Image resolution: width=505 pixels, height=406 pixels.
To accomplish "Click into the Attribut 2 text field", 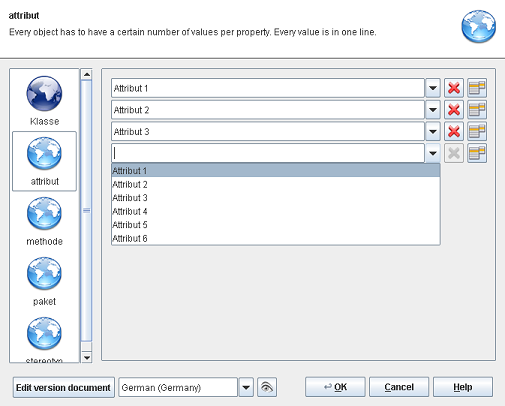I will 268,110.
